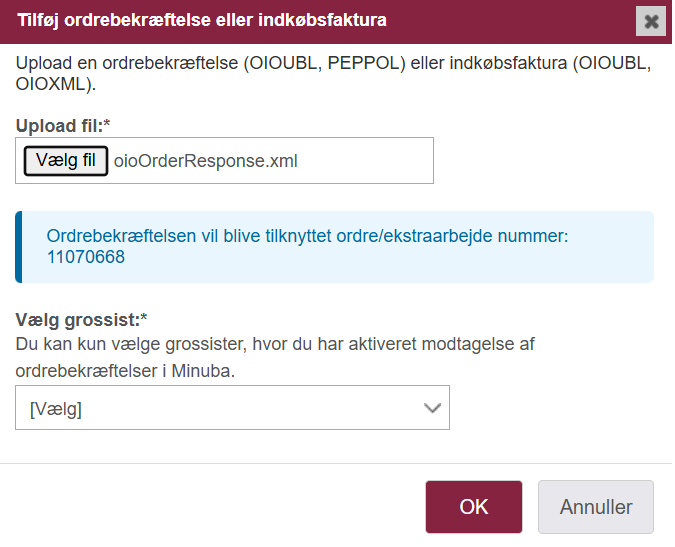Image resolution: width=675 pixels, height=547 pixels.
Task: Confirm with the OK button
Action: tap(474, 507)
